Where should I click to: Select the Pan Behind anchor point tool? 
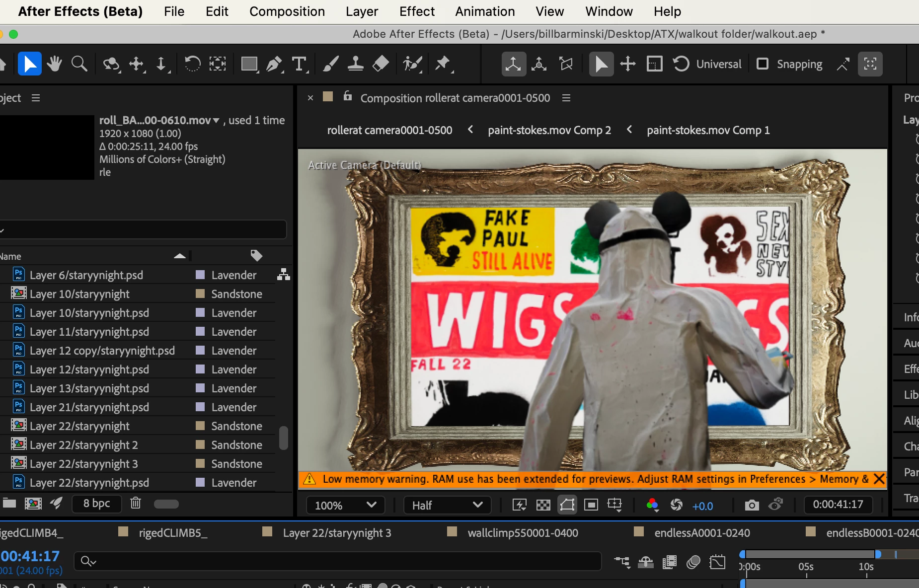coord(218,64)
